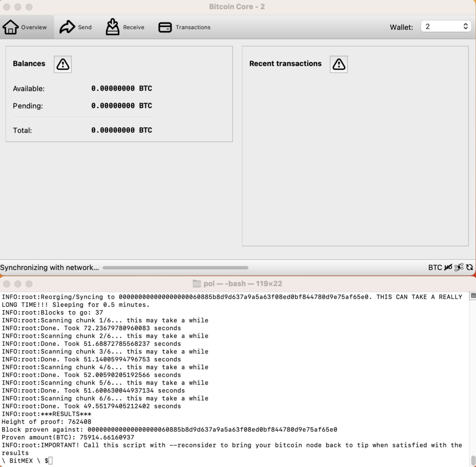476x467 pixels.
Task: Click the Send arrow icon
Action: 67,27
